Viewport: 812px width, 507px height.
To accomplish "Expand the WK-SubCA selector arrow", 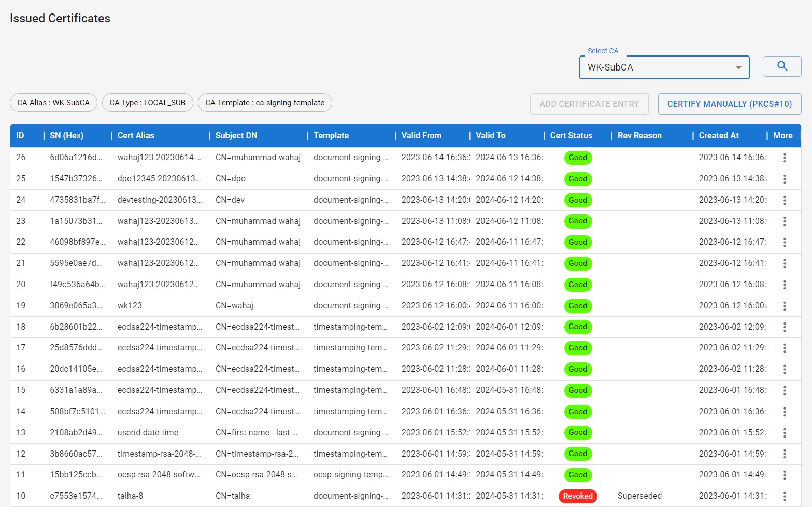I will [738, 67].
